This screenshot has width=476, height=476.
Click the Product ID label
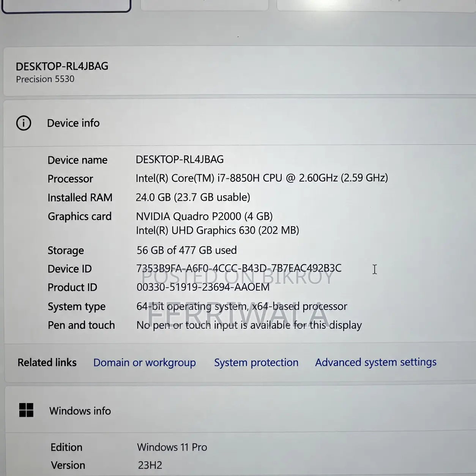point(72,287)
